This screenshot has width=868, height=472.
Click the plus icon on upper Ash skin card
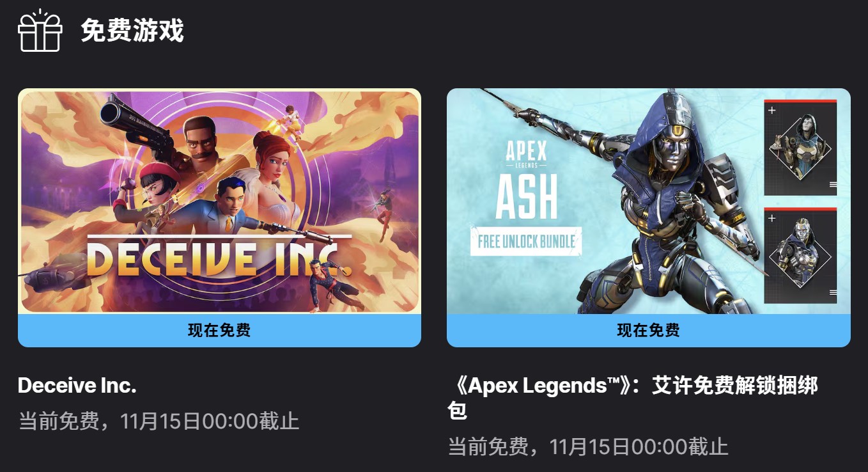[772, 111]
